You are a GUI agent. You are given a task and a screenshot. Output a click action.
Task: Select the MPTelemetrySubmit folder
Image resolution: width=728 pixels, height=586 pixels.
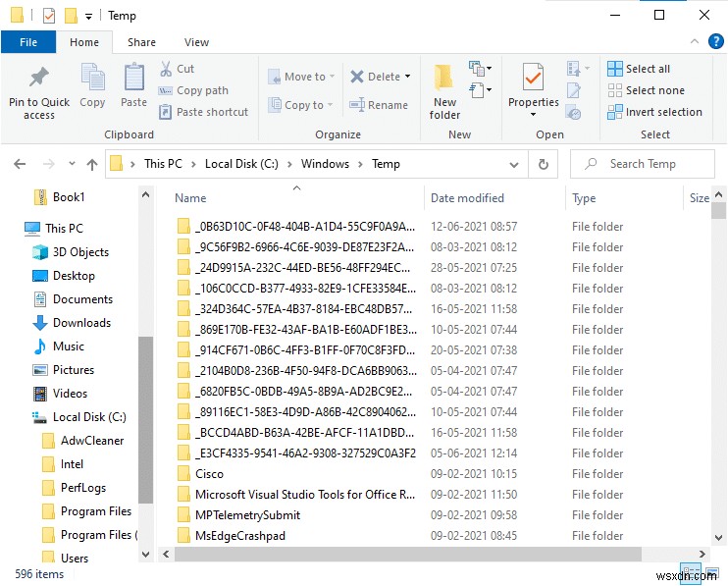coord(238,515)
